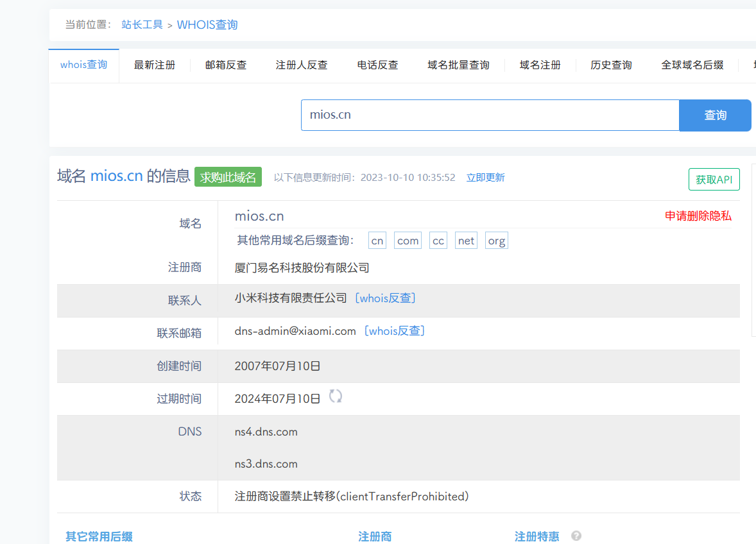Open the whois查询 tab
The height and width of the screenshot is (544, 756).
(84, 65)
